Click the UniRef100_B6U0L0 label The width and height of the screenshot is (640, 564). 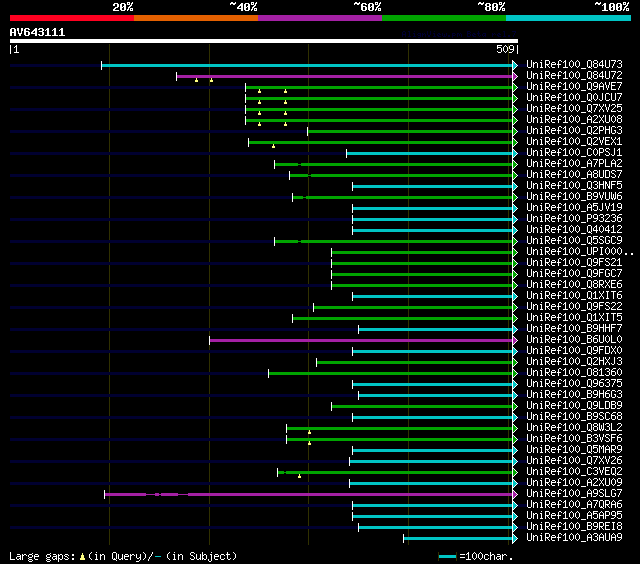[x=574, y=340]
